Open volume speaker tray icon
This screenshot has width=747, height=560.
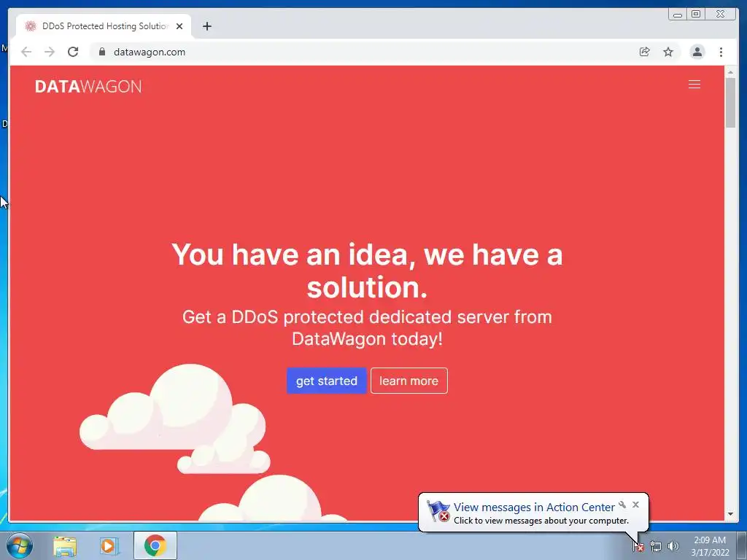(x=673, y=547)
